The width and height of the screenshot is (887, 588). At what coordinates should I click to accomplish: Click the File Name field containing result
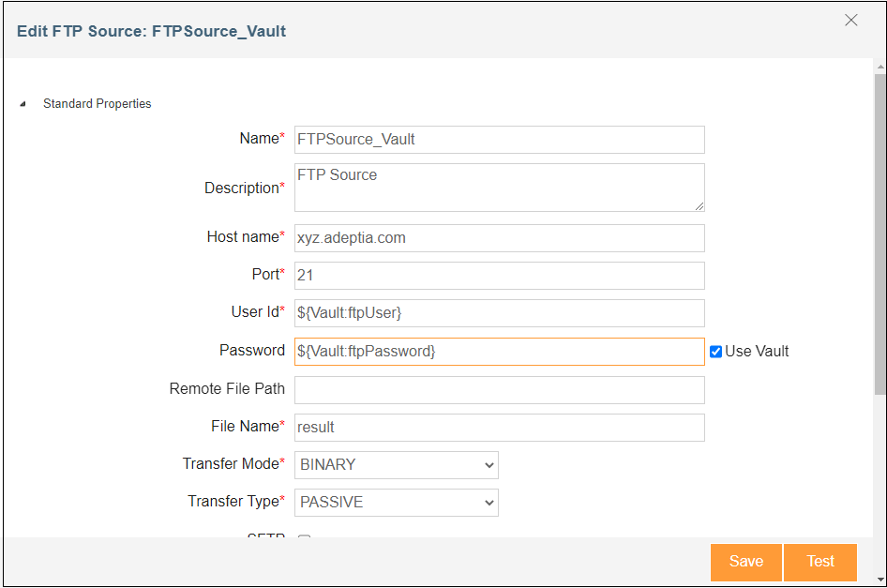[499, 428]
